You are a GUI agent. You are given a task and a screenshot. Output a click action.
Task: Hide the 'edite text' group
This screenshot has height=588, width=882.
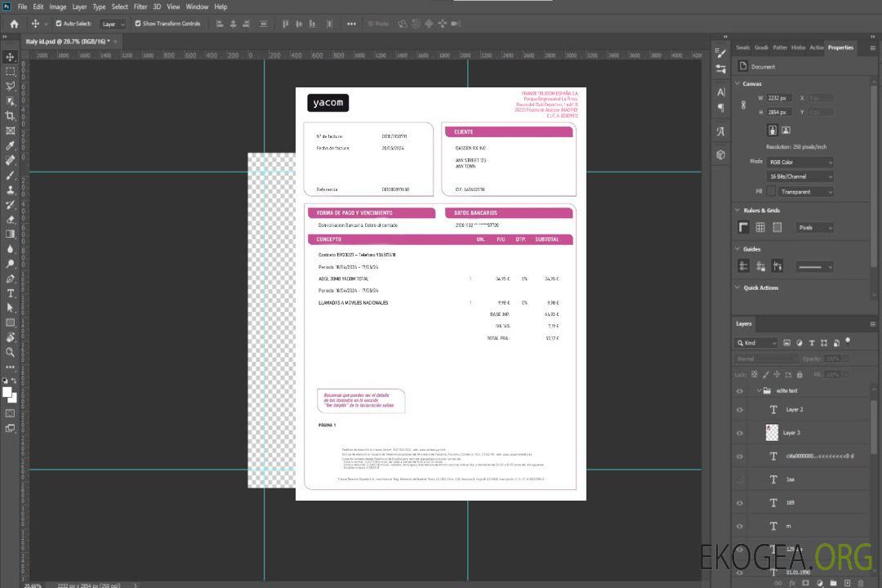click(740, 391)
